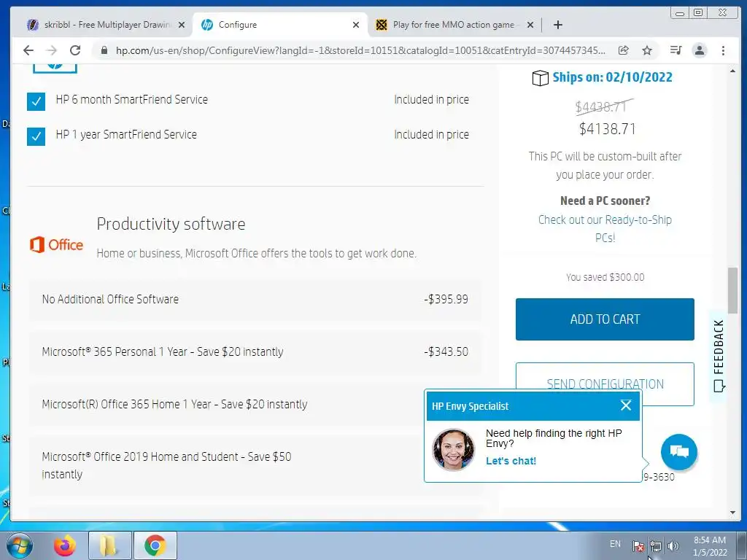
Task: Click the ADD TO CART button
Action: pos(605,319)
